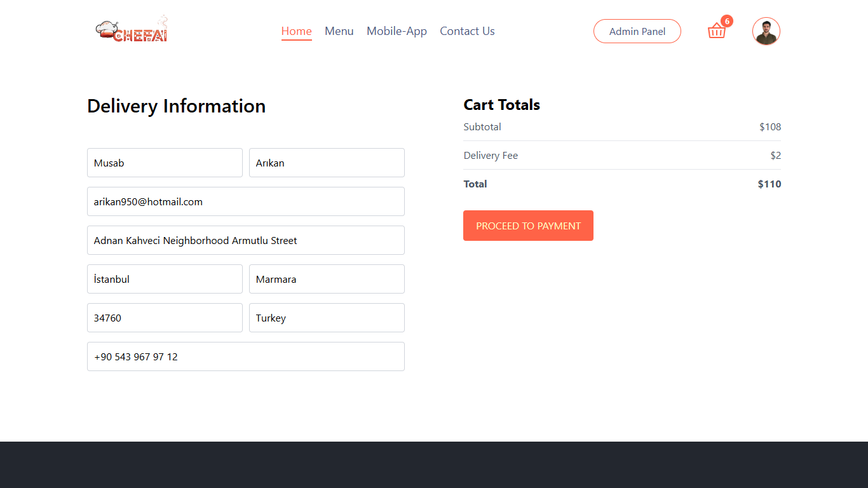Click the ChefAI logo
The height and width of the screenshot is (488, 868).
(x=132, y=30)
